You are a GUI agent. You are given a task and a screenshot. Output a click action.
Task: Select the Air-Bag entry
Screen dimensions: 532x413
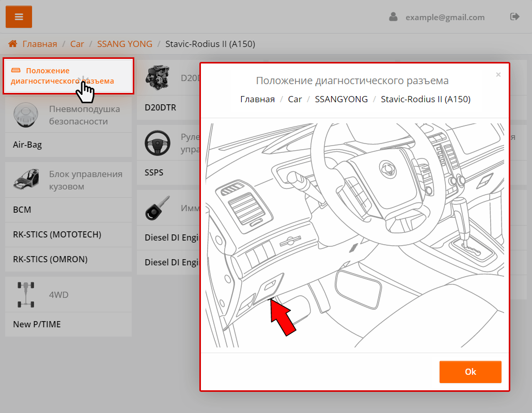(27, 145)
